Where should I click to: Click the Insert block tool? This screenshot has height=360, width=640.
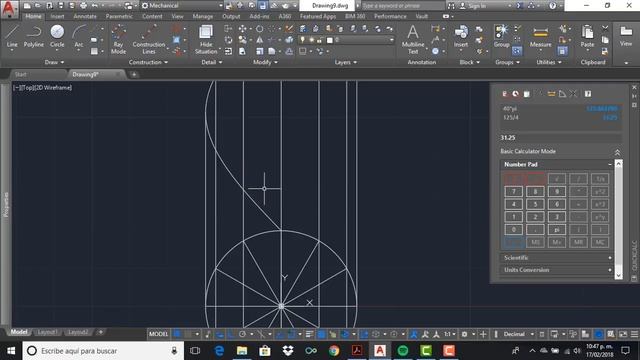point(461,37)
